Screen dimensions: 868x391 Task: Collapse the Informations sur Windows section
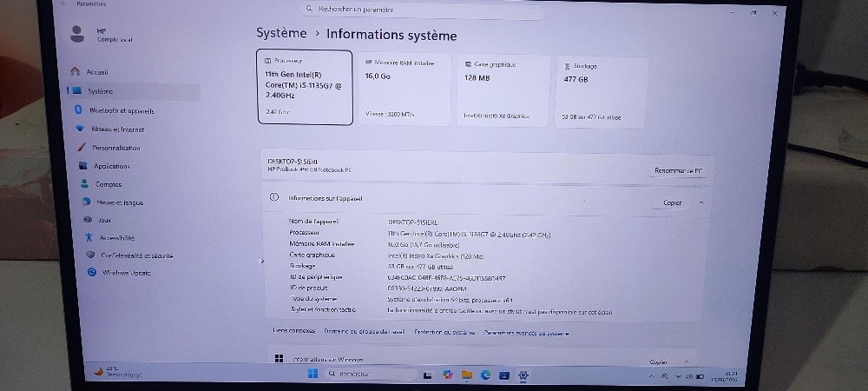687,362
